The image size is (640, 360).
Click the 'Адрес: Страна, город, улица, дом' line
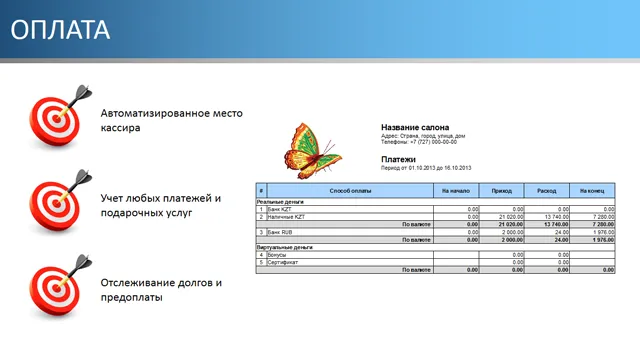423,136
